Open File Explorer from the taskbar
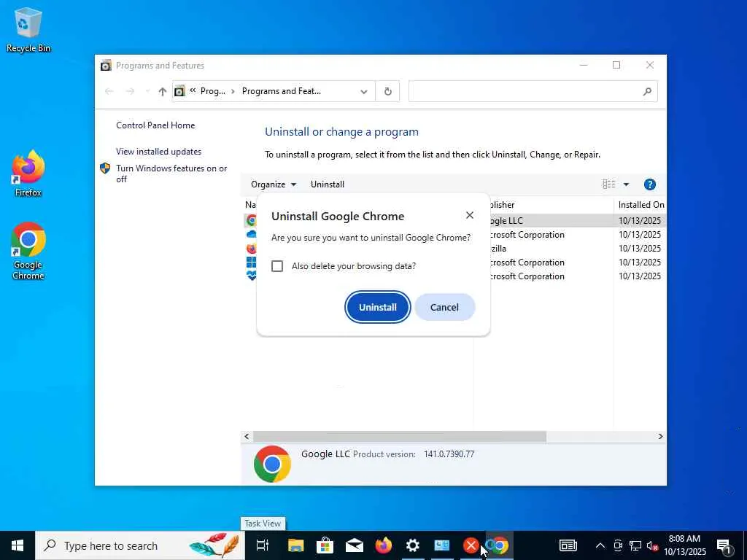 click(296, 545)
